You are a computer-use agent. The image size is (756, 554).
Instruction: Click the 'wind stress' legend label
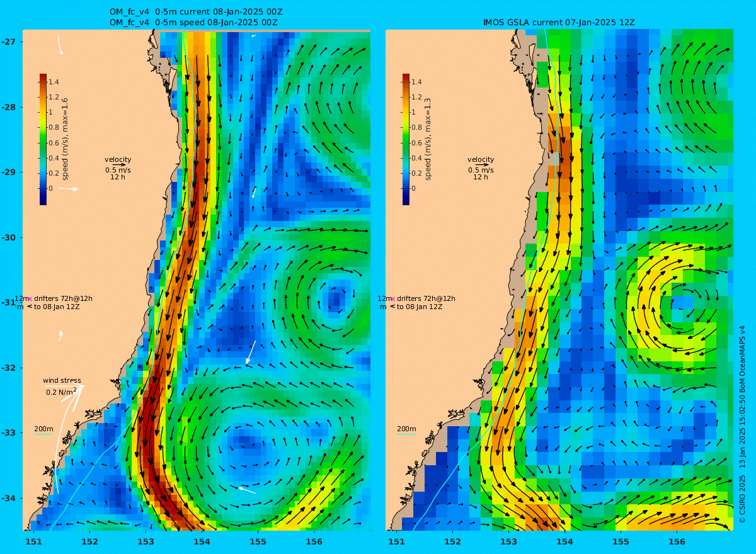62,380
